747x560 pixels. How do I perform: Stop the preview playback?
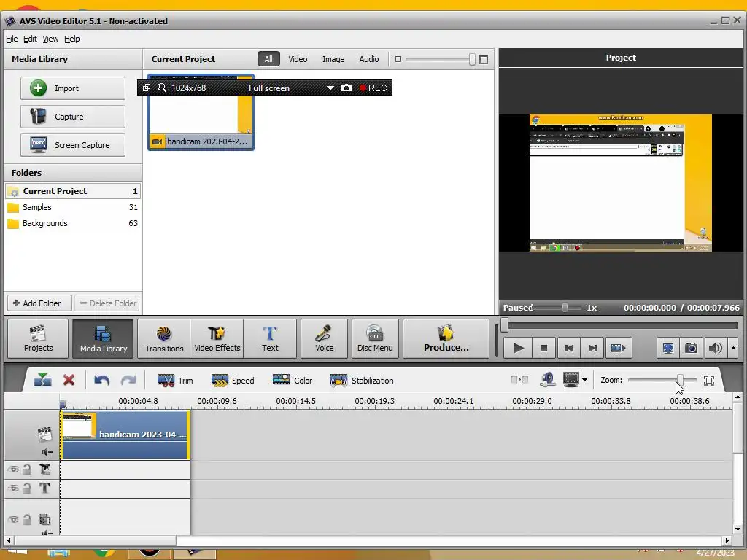[543, 348]
